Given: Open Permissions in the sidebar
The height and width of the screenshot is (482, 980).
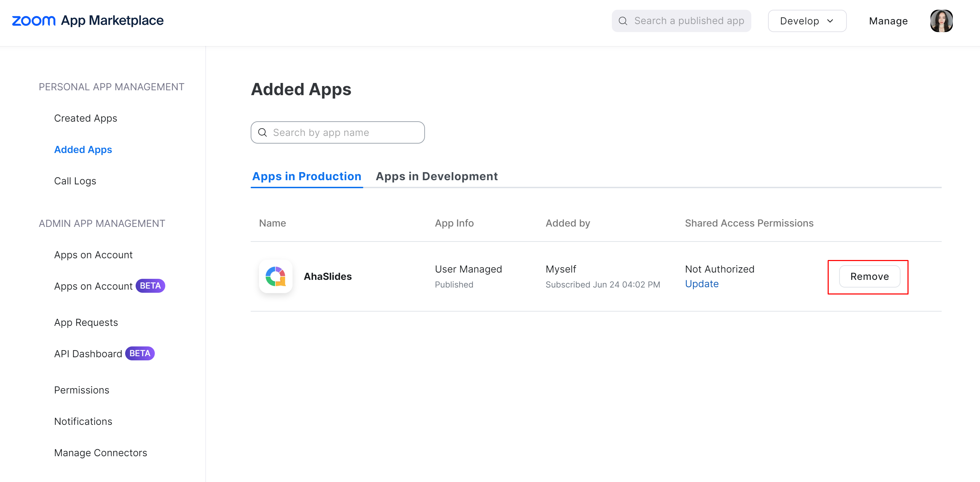Looking at the screenshot, I should (x=82, y=390).
